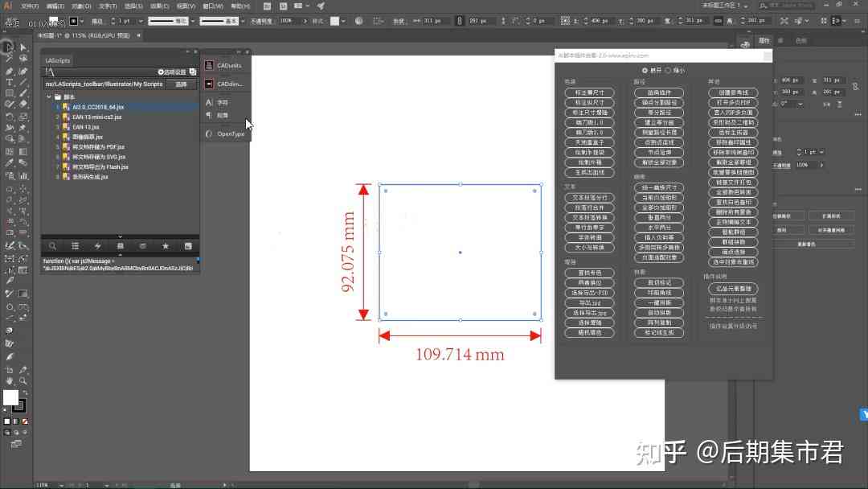The image size is (868, 489).
Task: Open the 对象(O) menu
Action: pos(81,6)
